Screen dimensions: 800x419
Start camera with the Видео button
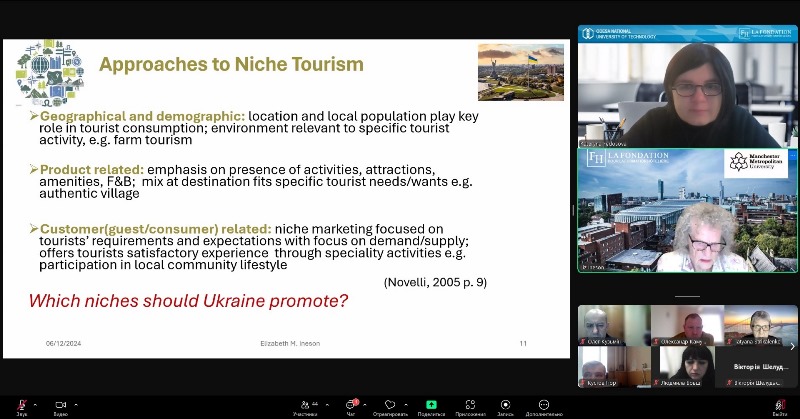click(x=61, y=407)
